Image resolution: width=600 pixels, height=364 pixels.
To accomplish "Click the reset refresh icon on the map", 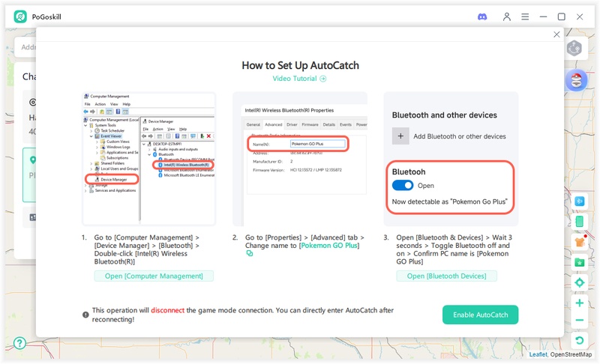I will 579,340.
